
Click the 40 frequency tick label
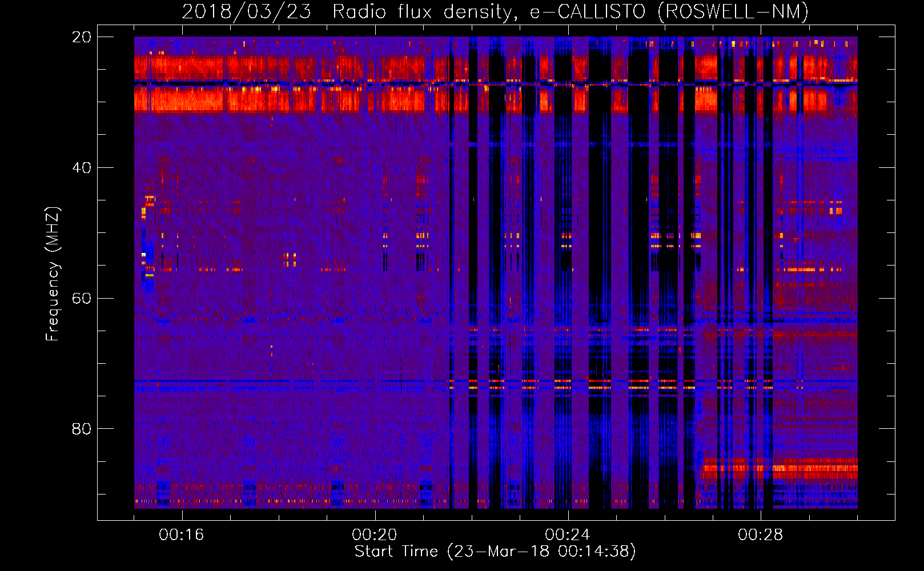[x=82, y=168]
